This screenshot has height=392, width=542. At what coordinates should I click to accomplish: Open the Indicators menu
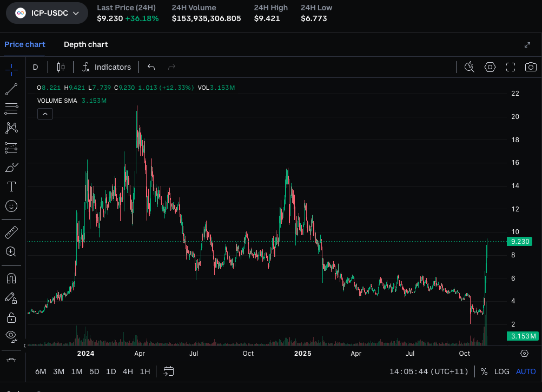click(107, 67)
